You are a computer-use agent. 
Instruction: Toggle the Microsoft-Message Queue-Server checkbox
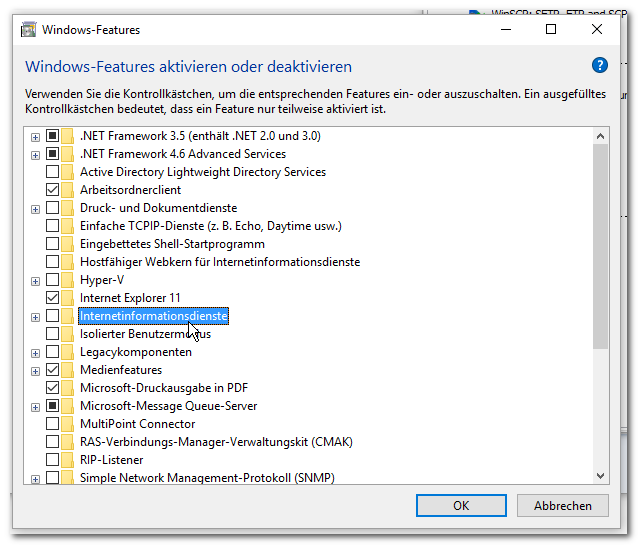(52, 405)
